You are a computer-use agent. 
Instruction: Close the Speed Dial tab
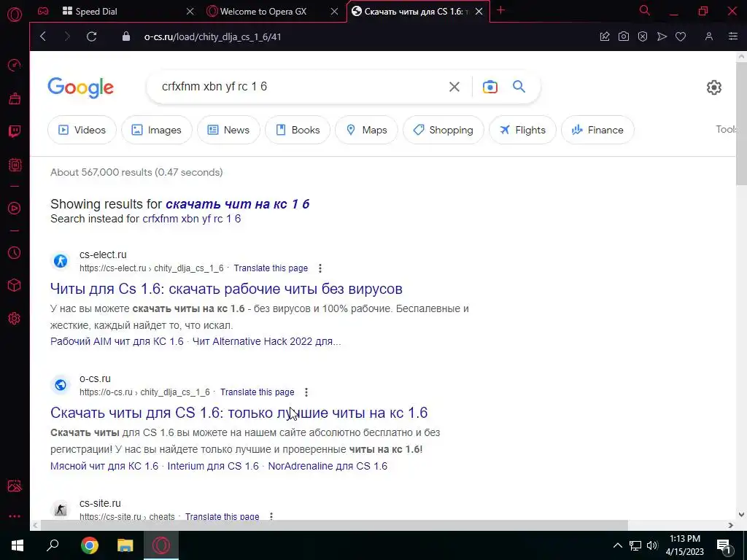pos(190,12)
